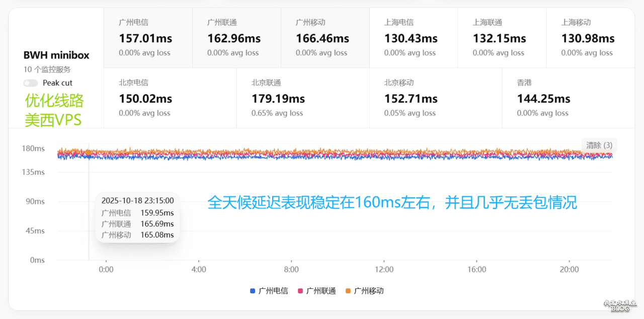This screenshot has width=644, height=319.
Task: Click the 清除 (3) button
Action: click(x=599, y=146)
